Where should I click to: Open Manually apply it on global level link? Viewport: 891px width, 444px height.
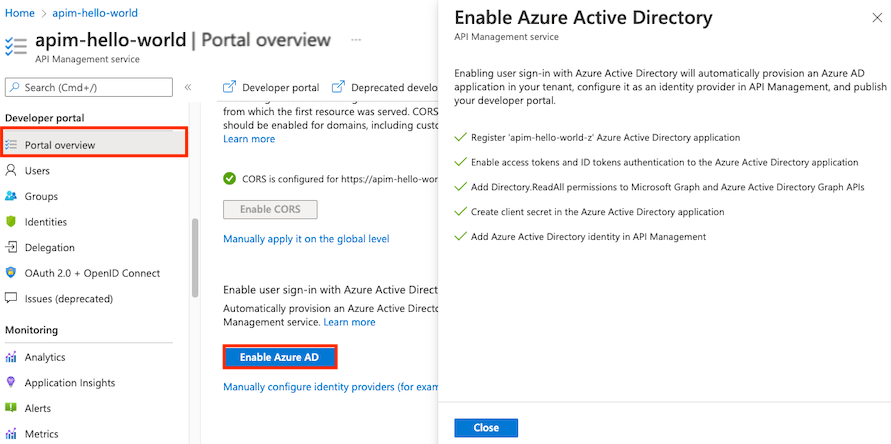306,239
